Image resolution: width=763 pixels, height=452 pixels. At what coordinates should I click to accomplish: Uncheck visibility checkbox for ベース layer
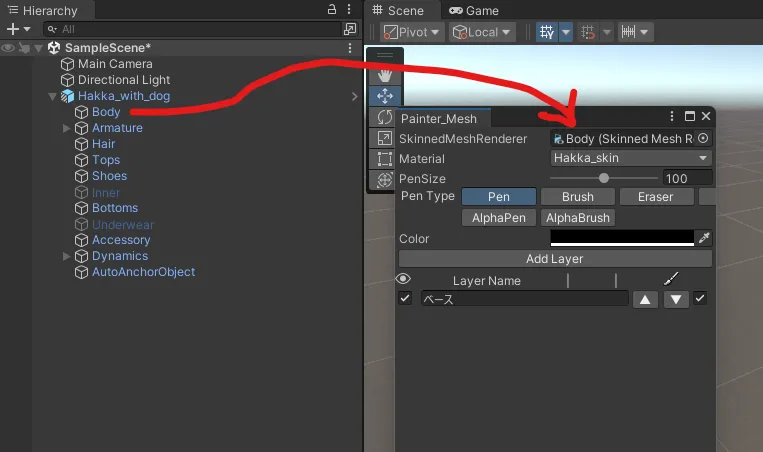[x=405, y=298]
